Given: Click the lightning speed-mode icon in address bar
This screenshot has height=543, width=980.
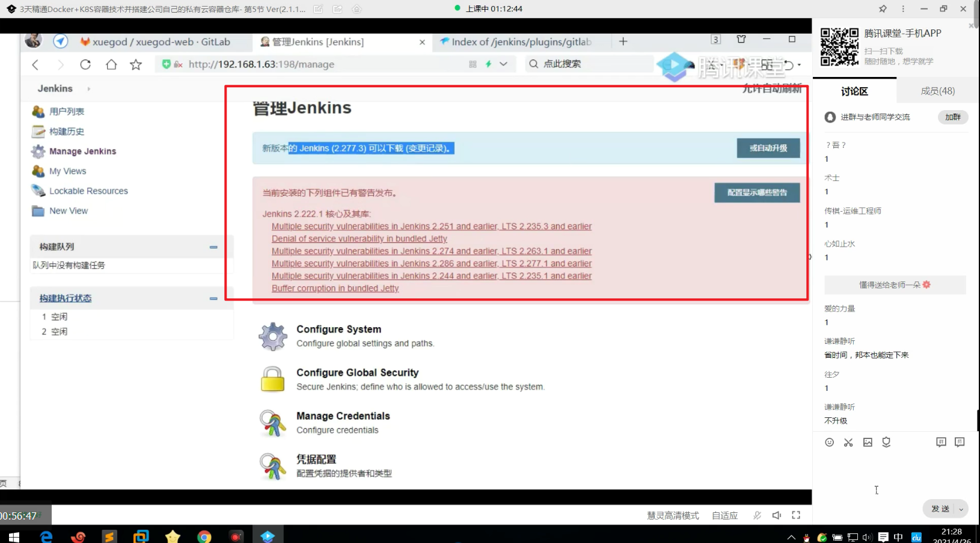Looking at the screenshot, I should coord(489,64).
